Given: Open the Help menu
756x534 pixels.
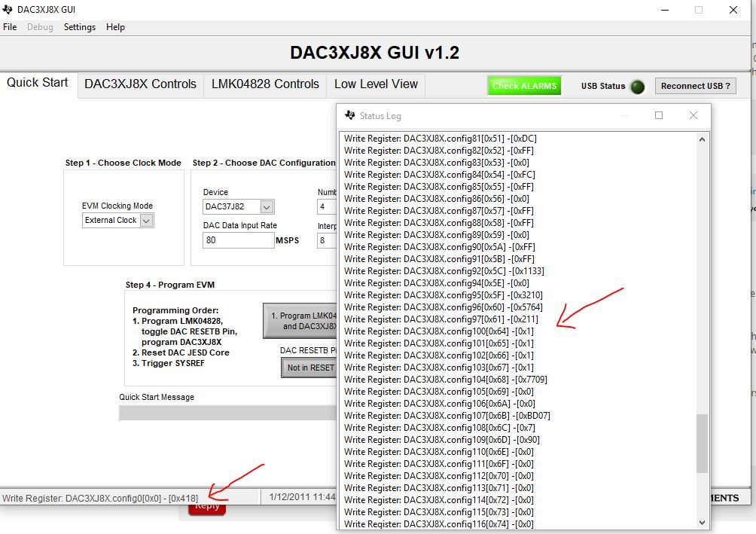Looking at the screenshot, I should click(x=115, y=27).
